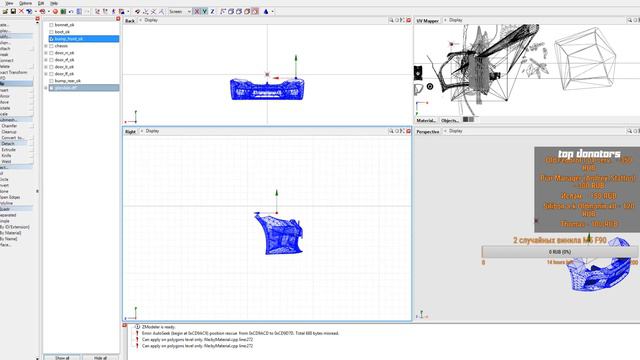The width and height of the screenshot is (640, 360).
Task: Toggle the Z axis constraint button
Action: (x=212, y=11)
